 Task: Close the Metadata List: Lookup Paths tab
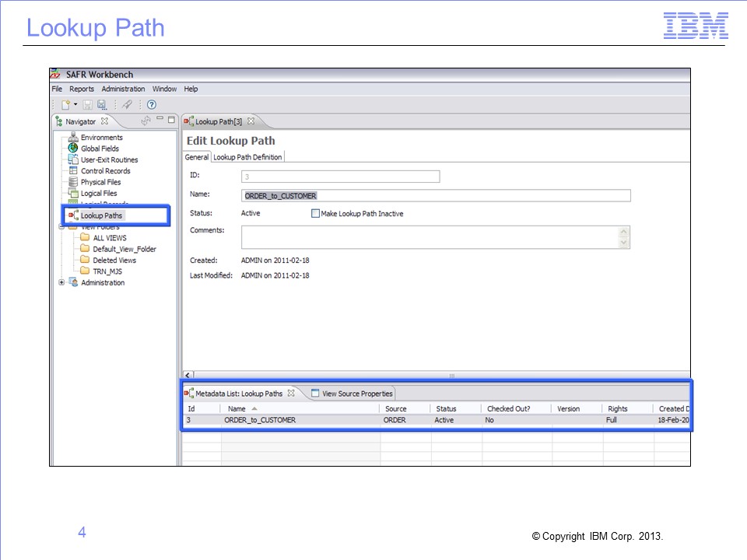[x=291, y=393]
